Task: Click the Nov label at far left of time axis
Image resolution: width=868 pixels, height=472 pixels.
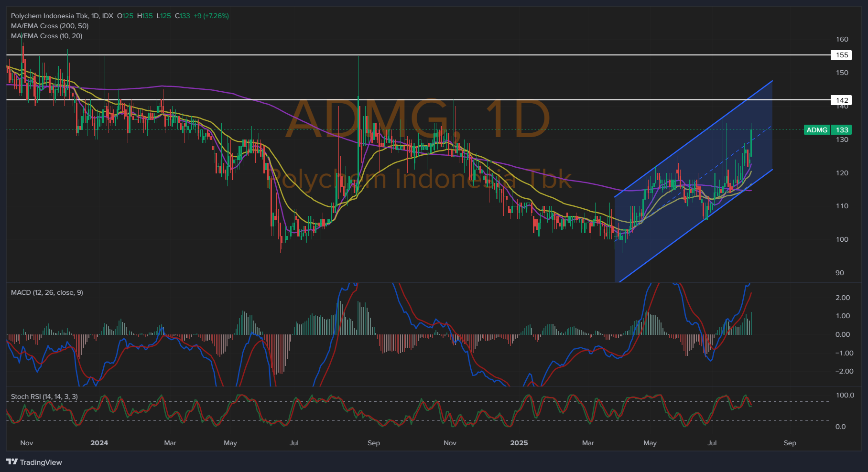Action: pos(27,443)
